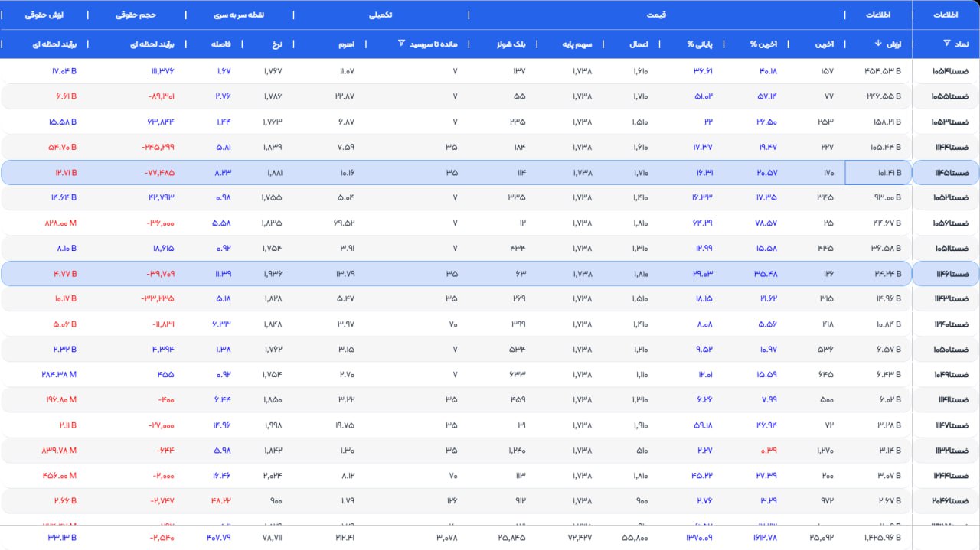Click the focused 101.41 B value cell

point(878,173)
